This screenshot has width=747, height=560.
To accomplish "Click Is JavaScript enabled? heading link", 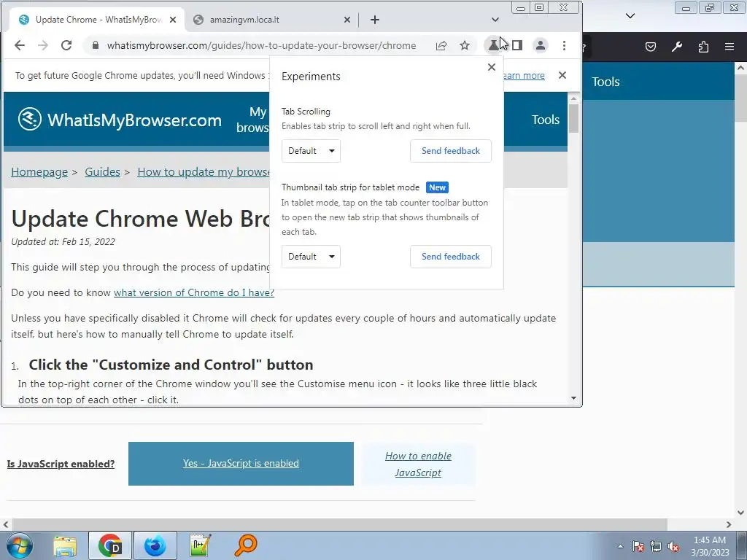I will pos(61,464).
